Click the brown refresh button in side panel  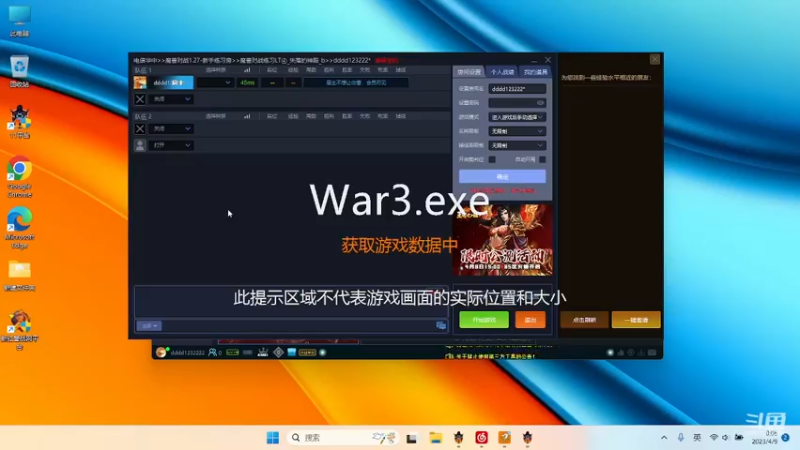584,320
